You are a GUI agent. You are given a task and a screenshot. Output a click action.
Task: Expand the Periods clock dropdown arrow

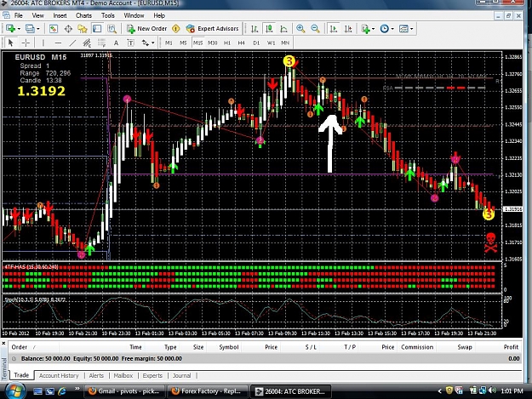pyautogui.click(x=392, y=29)
